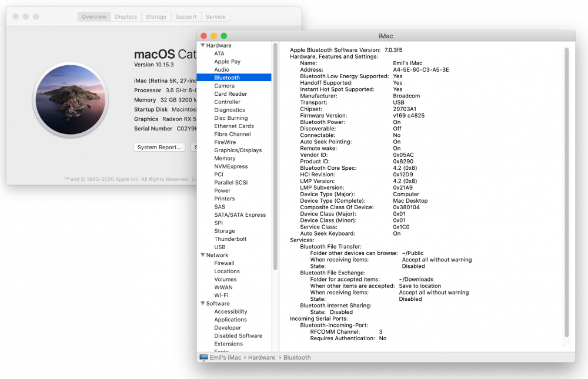Collapse the Software section triangle
Screen dimensions: 588x379
coord(202,303)
